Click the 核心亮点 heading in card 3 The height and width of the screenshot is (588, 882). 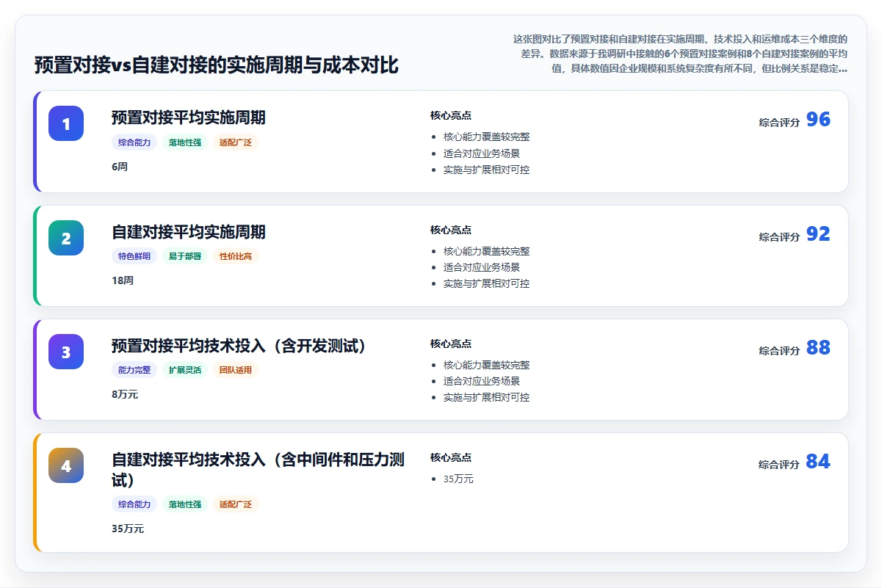[451, 344]
